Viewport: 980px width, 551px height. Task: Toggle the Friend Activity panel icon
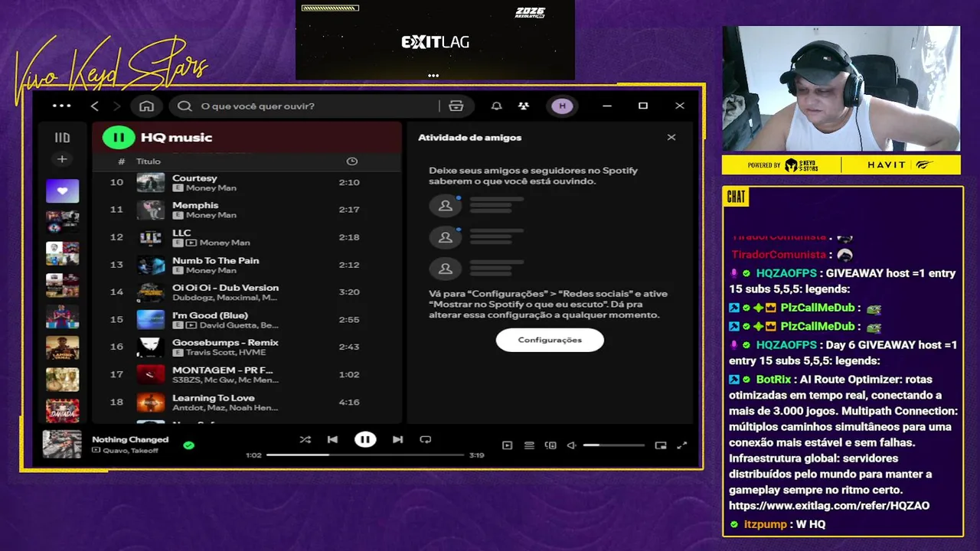(524, 106)
